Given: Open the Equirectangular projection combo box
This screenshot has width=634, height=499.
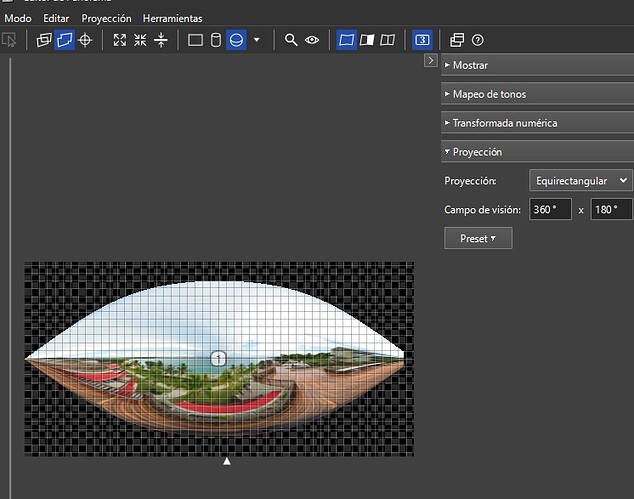Looking at the screenshot, I should [x=581, y=180].
